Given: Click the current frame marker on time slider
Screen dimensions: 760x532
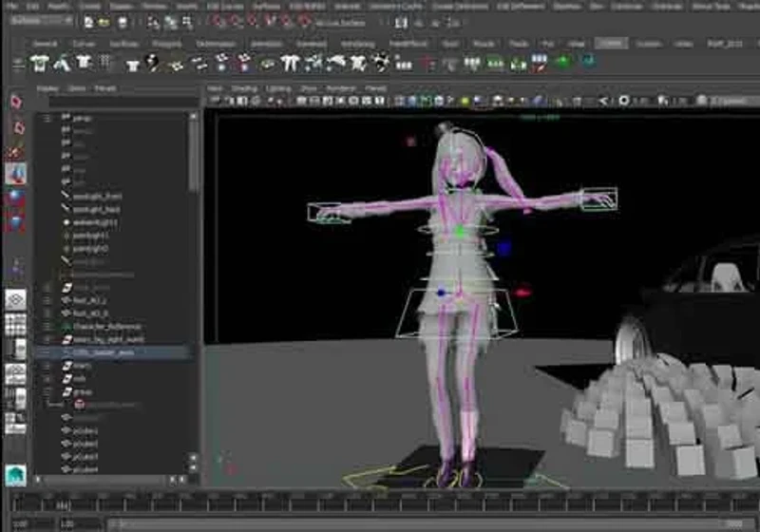Looking at the screenshot, I should click(x=63, y=505).
